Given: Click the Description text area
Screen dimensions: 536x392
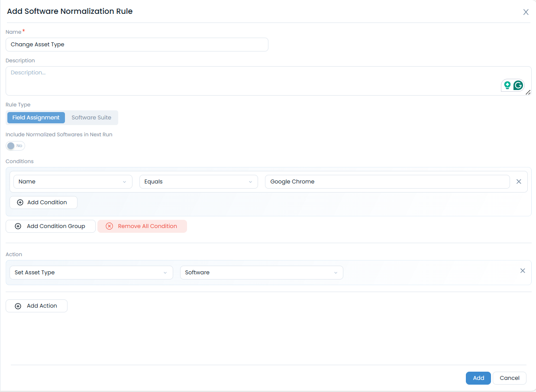Looking at the screenshot, I should 251,81.
